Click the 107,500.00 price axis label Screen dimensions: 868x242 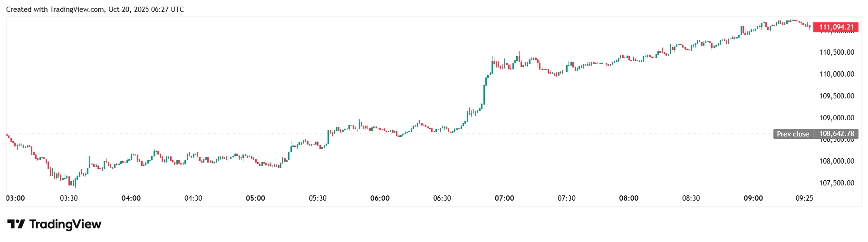click(x=836, y=183)
